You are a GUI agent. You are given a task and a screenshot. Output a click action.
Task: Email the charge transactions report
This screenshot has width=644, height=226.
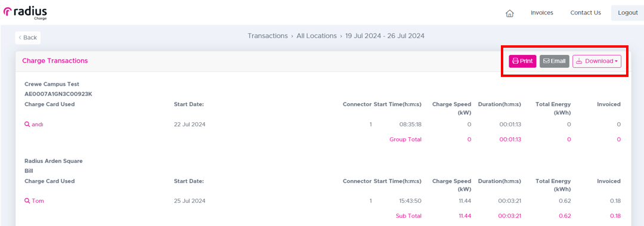[555, 61]
